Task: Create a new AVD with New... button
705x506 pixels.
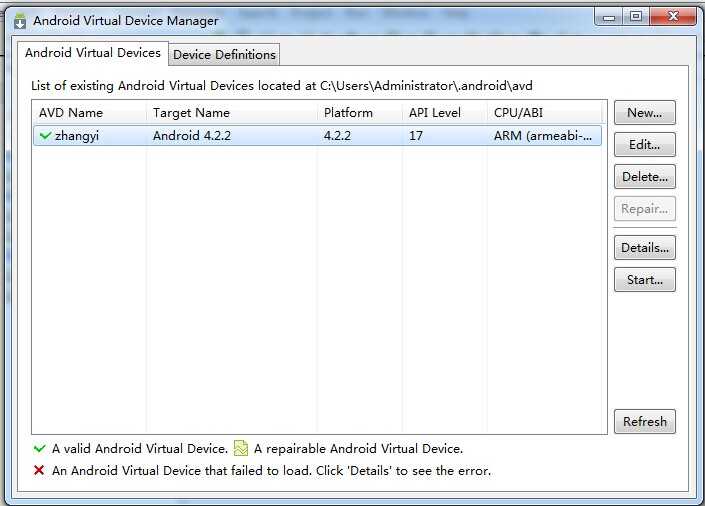Action: tap(645, 112)
